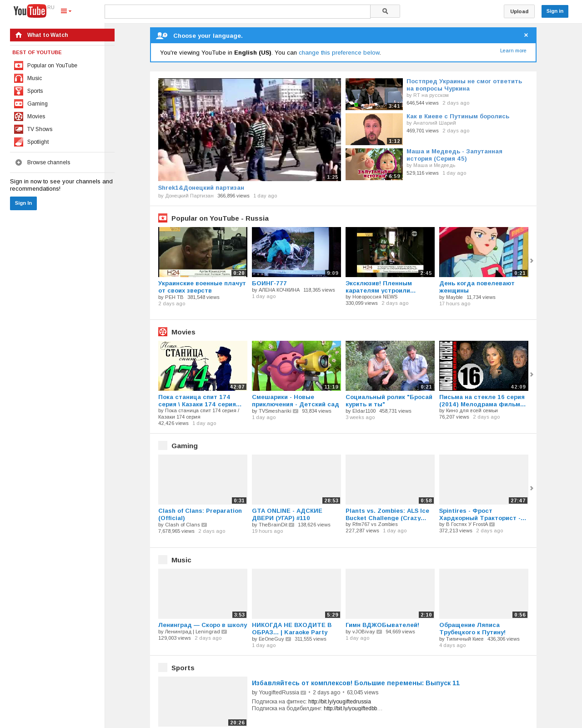Click the YouTube logo
The height and width of the screenshot is (728, 582).
(30, 11)
